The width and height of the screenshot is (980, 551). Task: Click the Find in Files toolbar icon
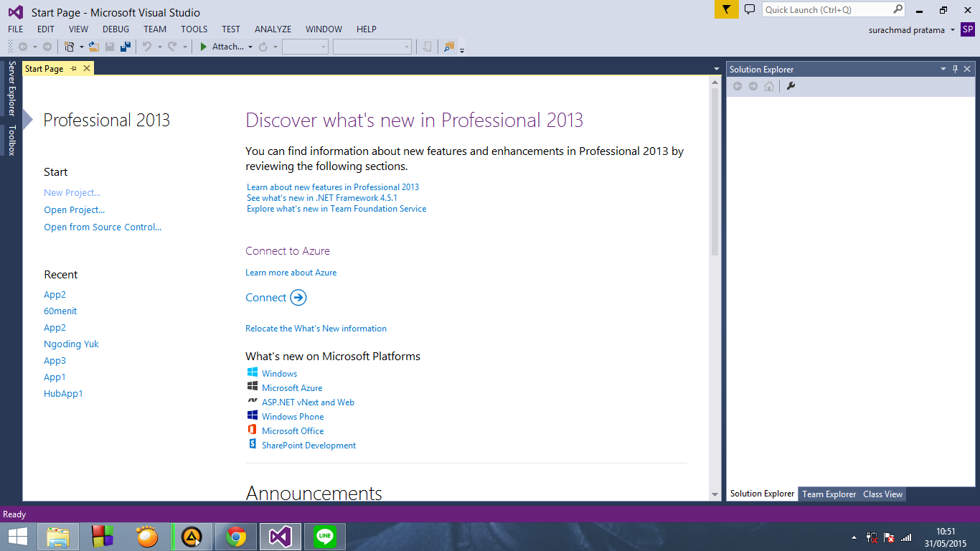(449, 47)
